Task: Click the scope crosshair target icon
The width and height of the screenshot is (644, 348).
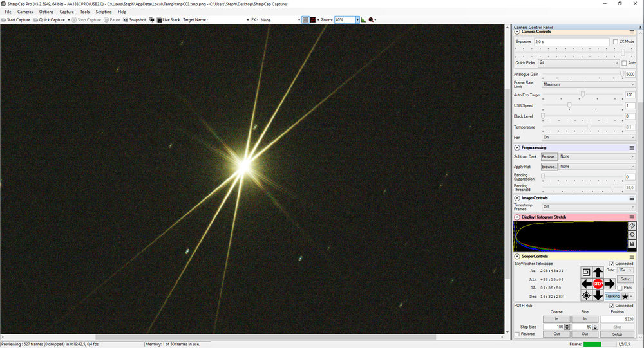Action: point(586,295)
